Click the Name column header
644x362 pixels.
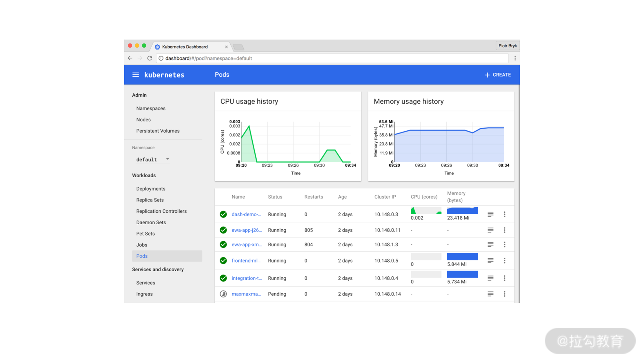pos(238,197)
